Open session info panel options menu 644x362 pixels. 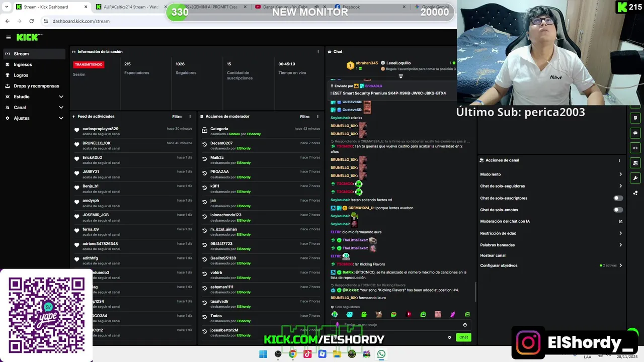(318, 52)
